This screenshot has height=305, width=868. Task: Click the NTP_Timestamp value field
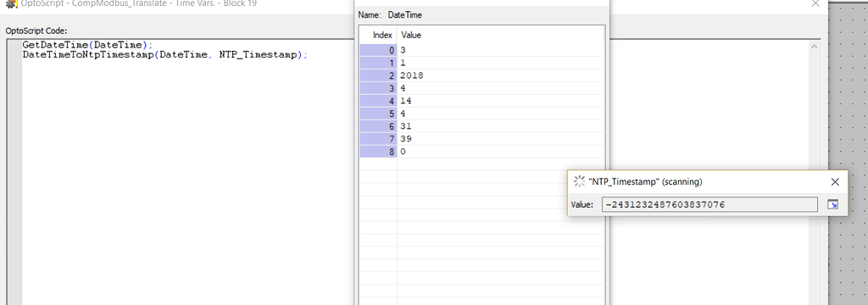point(709,205)
